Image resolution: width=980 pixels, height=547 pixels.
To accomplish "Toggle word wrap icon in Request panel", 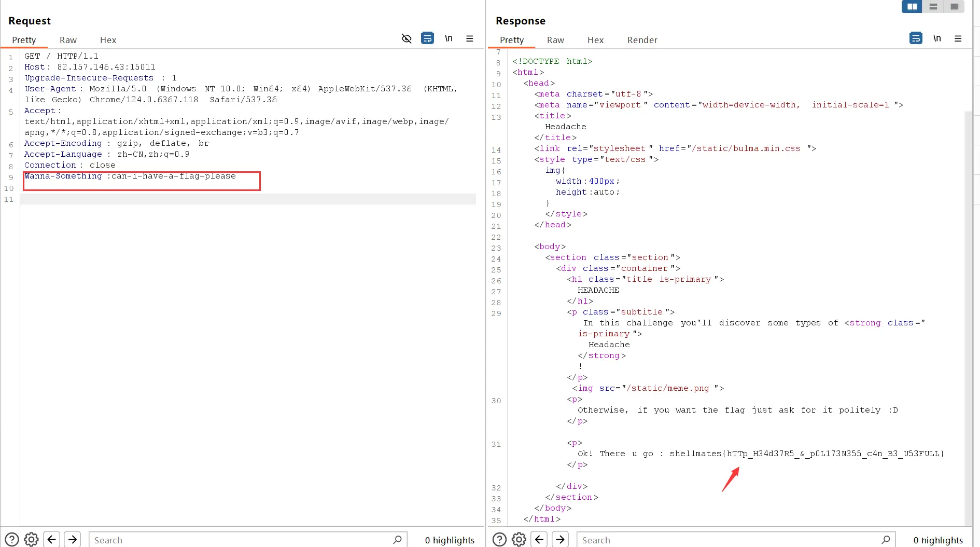I will pyautogui.click(x=427, y=38).
